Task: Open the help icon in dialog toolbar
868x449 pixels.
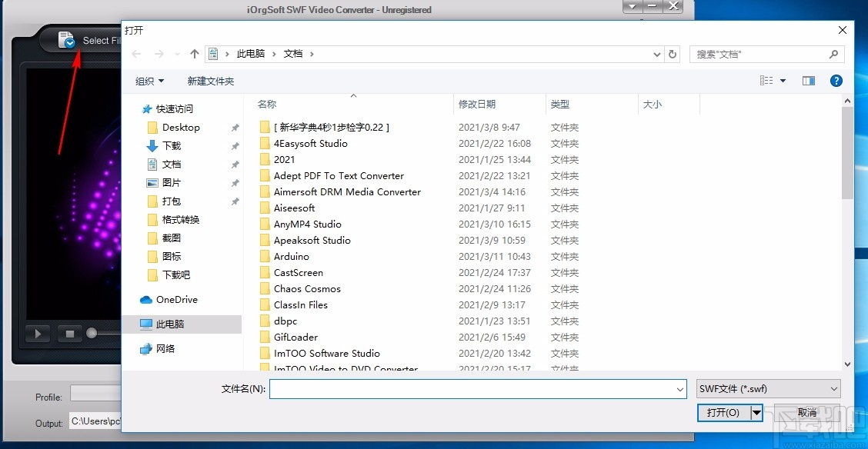Action: (836, 81)
